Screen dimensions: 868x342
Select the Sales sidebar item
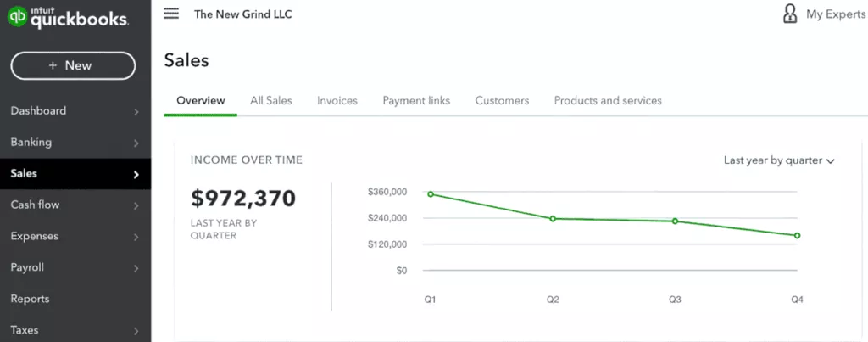[24, 173]
